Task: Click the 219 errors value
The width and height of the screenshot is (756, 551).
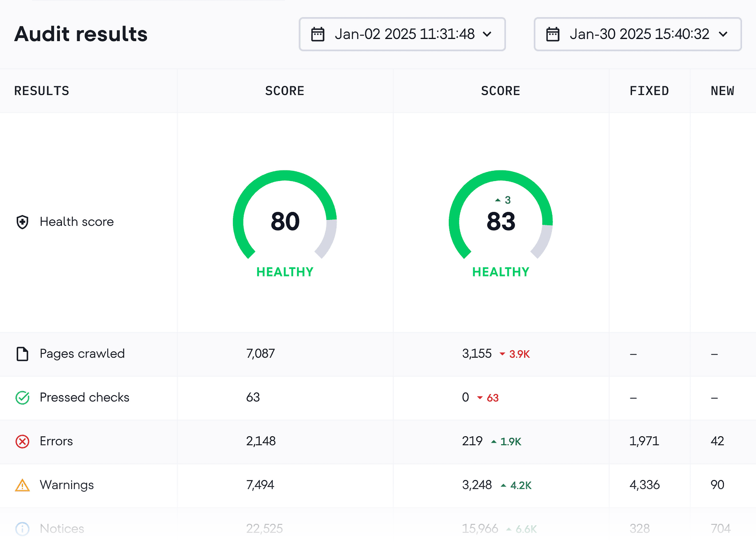Action: (x=472, y=441)
